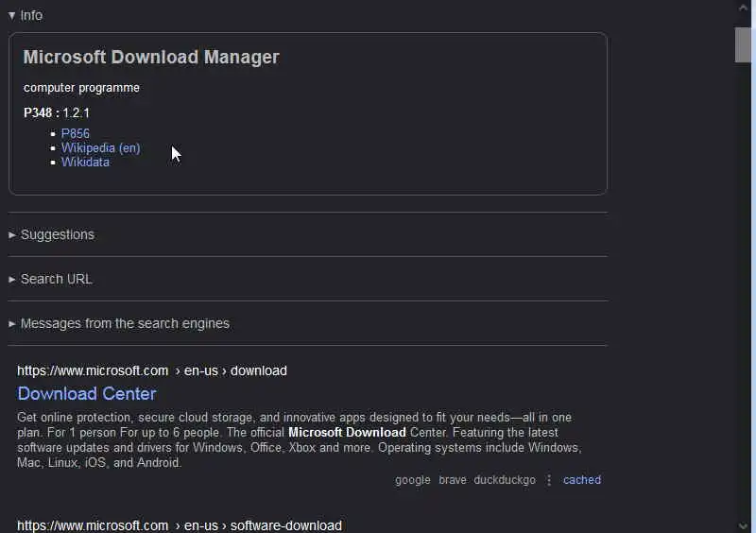Open the three-dot menu beside cached

coord(549,480)
